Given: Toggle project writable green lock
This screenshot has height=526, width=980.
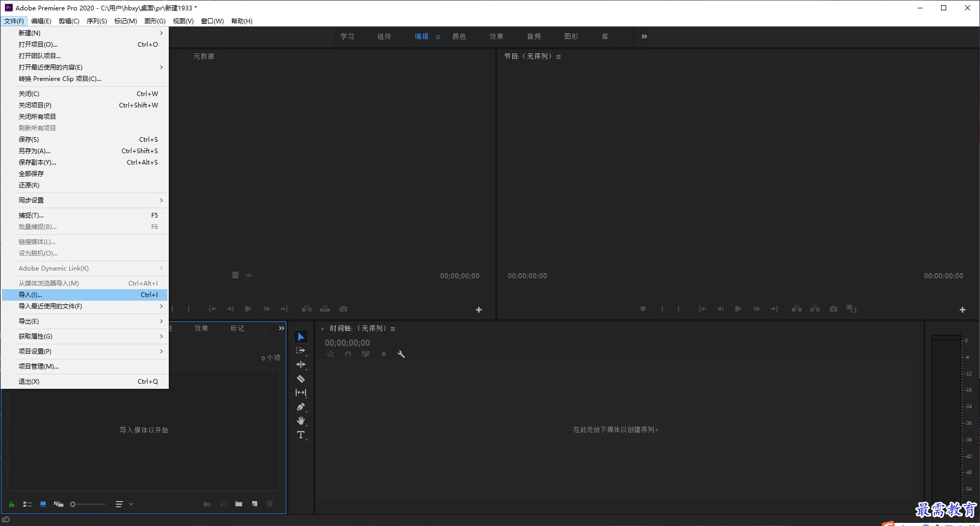Looking at the screenshot, I should pos(11,504).
